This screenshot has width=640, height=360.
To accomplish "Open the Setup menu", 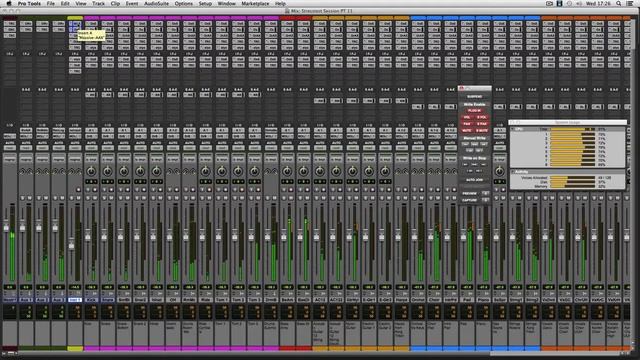I will 205,3.
